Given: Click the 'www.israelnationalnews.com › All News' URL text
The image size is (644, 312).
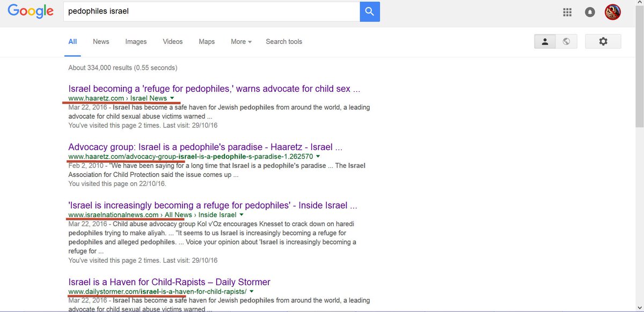Looking at the screenshot, I should (x=130, y=215).
